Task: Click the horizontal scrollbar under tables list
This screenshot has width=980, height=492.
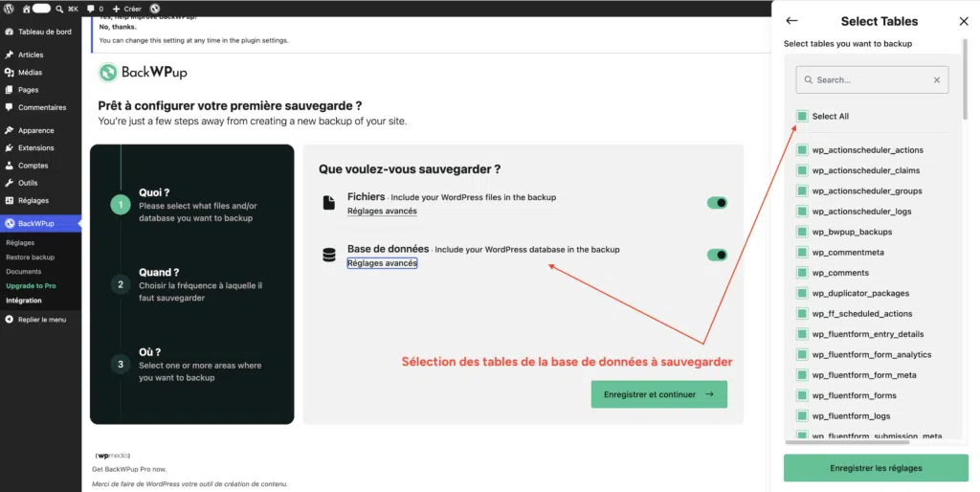Action: click(x=847, y=442)
